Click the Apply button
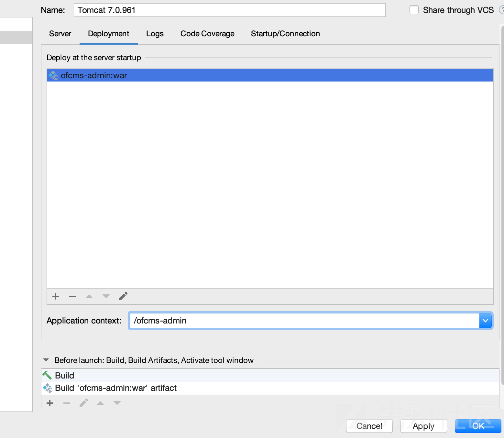 click(424, 426)
